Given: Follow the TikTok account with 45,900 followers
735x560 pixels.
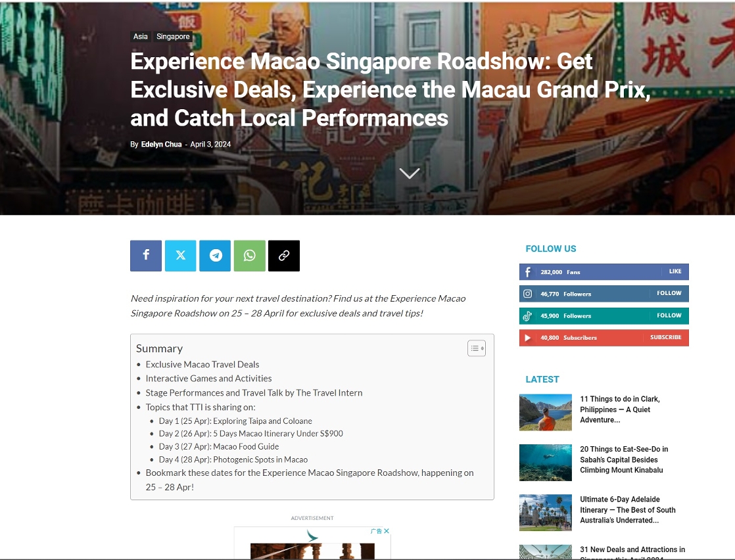Looking at the screenshot, I should (x=669, y=315).
